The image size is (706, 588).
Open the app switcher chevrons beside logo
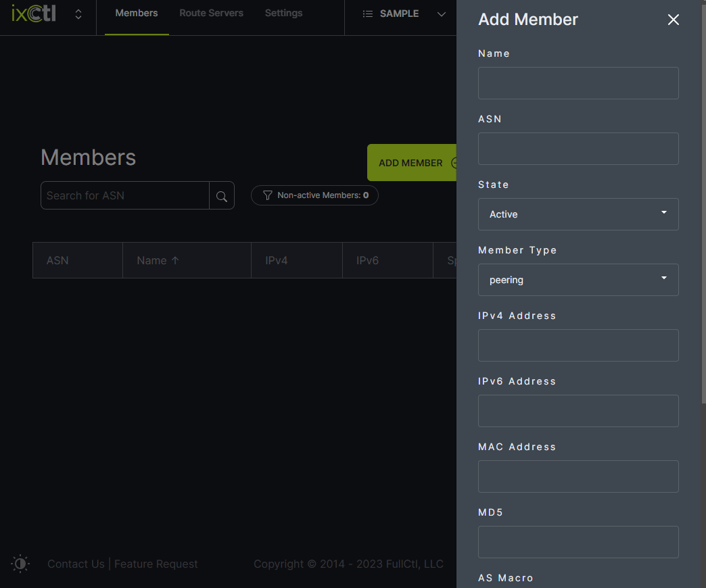[78, 14]
